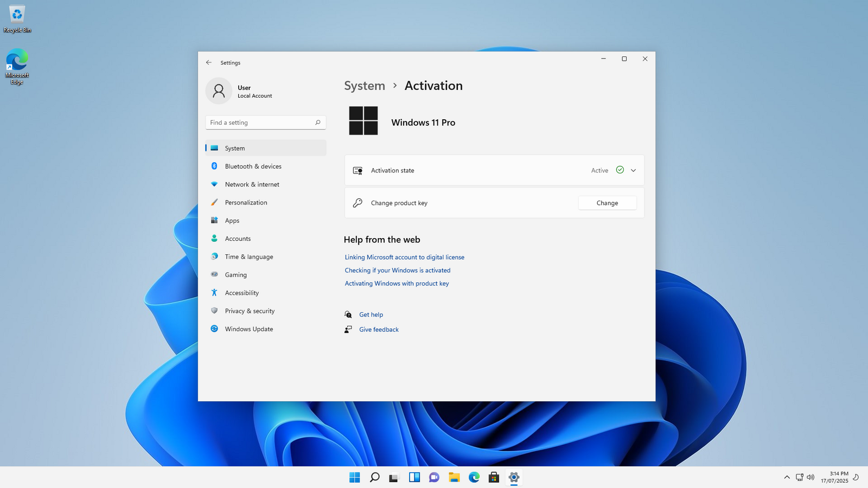Image resolution: width=868 pixels, height=488 pixels.
Task: Open Gaming settings
Action: pos(266,275)
